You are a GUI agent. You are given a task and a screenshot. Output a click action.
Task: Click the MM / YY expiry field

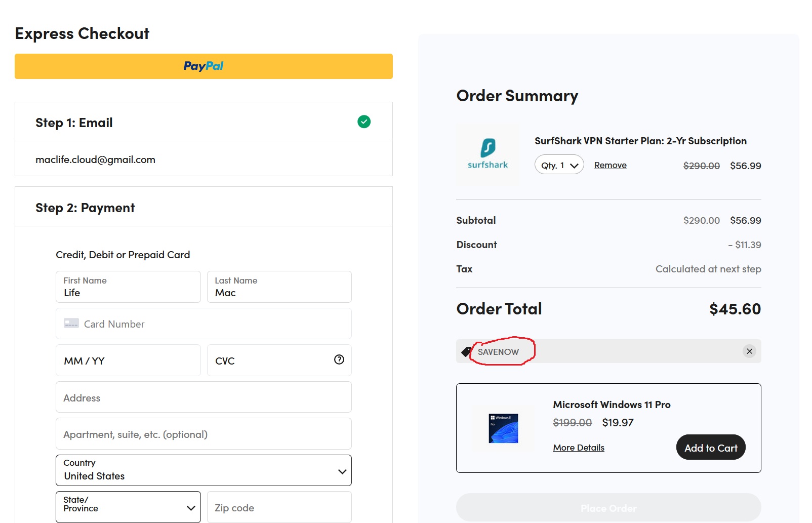(128, 360)
